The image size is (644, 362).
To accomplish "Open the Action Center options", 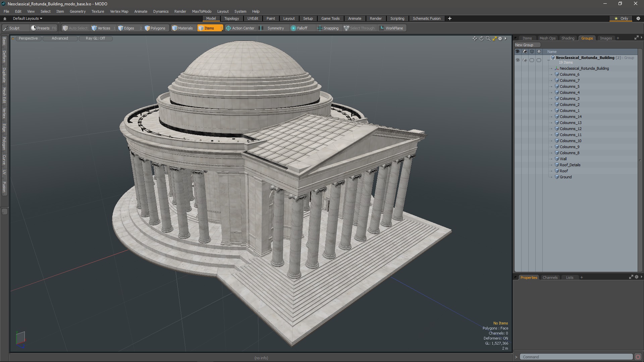I will (240, 28).
